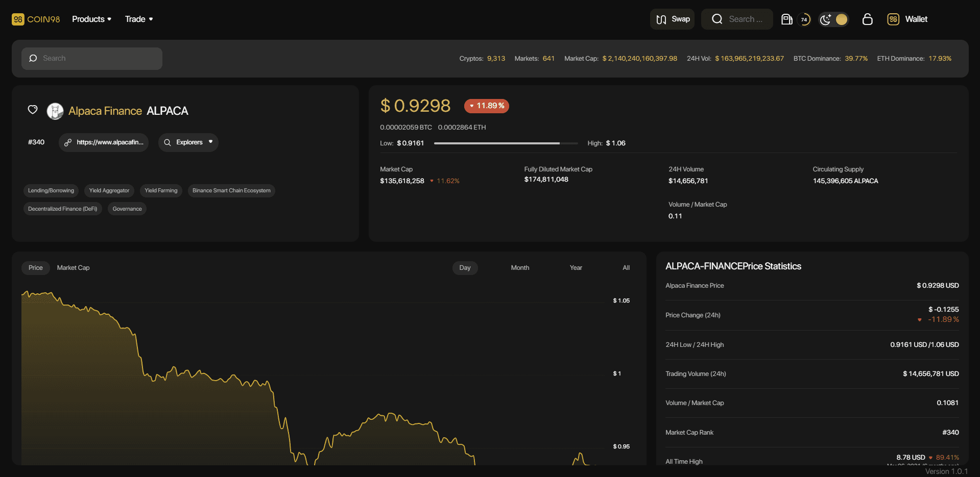Click the lock icon in header
Viewport: 980px width, 477px height.
[x=867, y=19]
